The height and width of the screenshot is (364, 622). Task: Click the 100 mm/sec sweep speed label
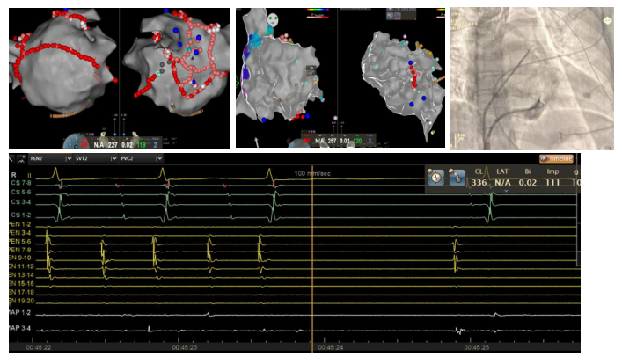point(312,173)
